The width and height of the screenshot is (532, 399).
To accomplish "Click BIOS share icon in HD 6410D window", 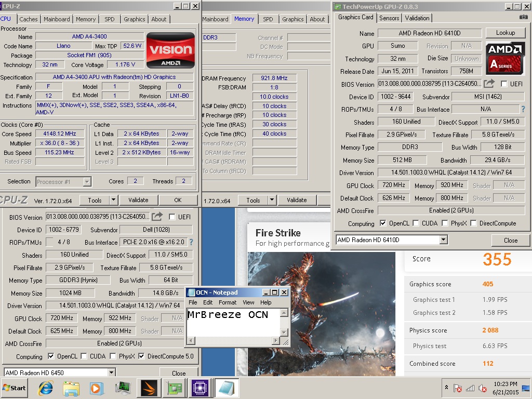I will point(489,84).
